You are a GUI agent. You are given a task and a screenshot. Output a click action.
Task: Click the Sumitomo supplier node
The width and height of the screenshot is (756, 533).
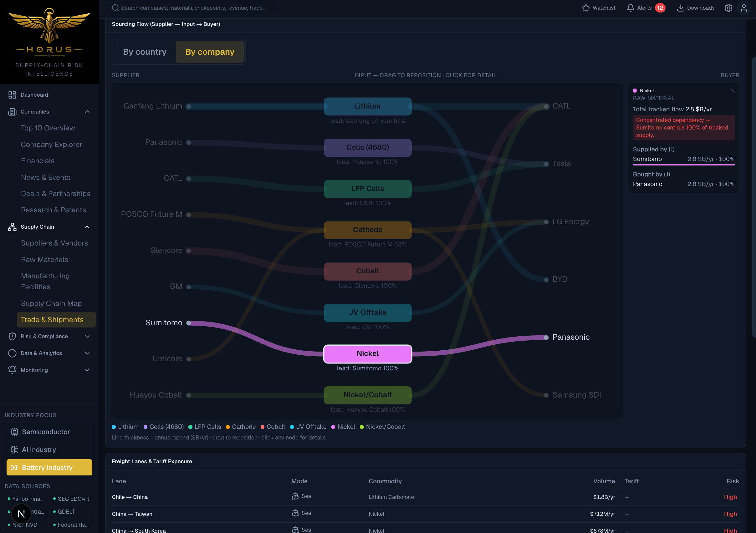click(189, 323)
